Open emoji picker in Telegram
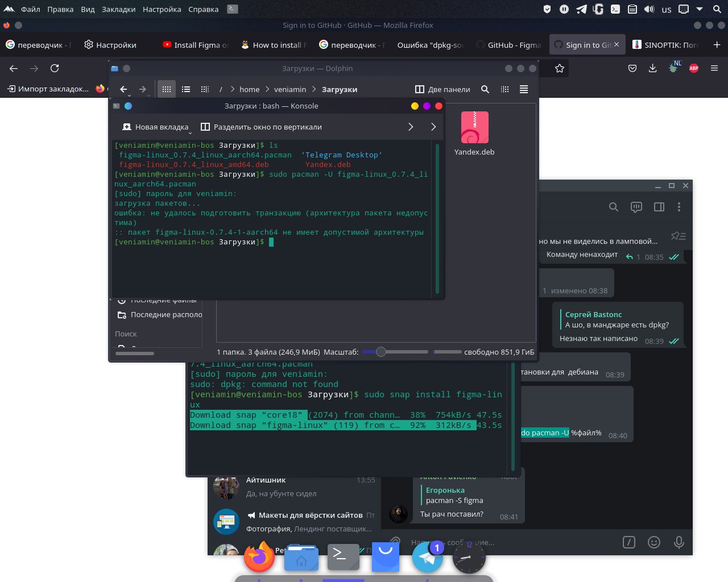The width and height of the screenshot is (728, 582). click(x=654, y=542)
